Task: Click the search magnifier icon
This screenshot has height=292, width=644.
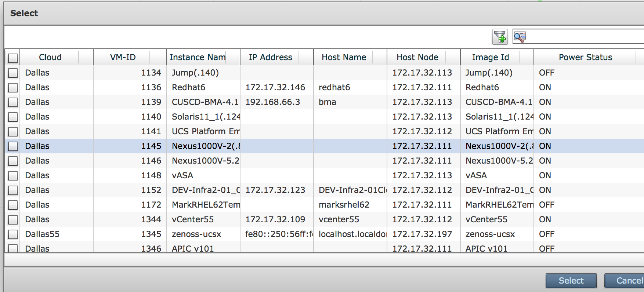Action: click(520, 37)
